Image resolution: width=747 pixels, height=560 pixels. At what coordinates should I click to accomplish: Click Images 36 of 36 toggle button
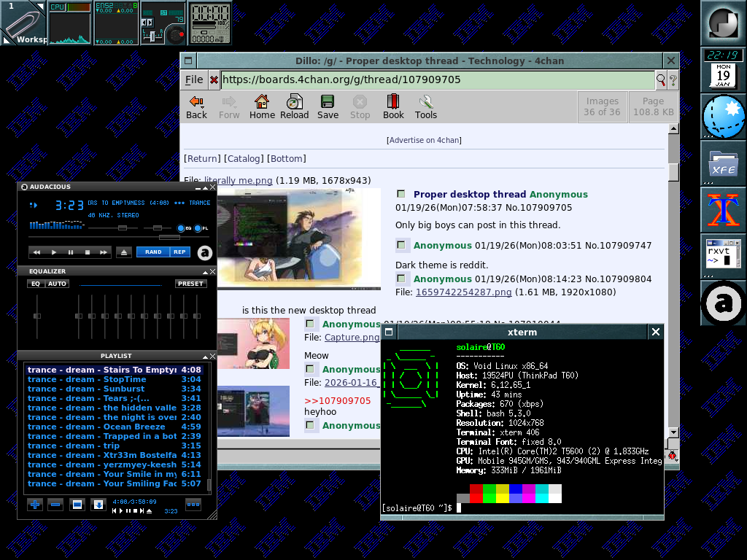click(x=602, y=106)
